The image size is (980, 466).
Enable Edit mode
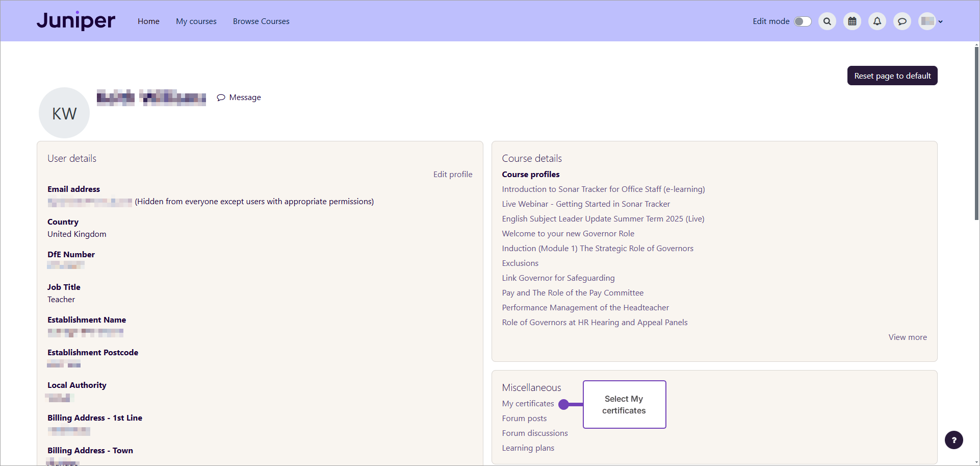coord(802,21)
